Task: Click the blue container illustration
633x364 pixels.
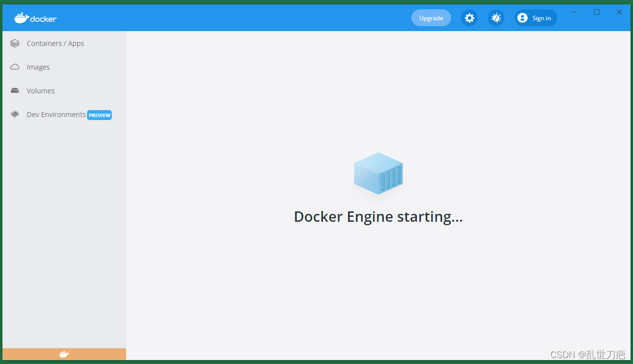Action: pyautogui.click(x=378, y=173)
